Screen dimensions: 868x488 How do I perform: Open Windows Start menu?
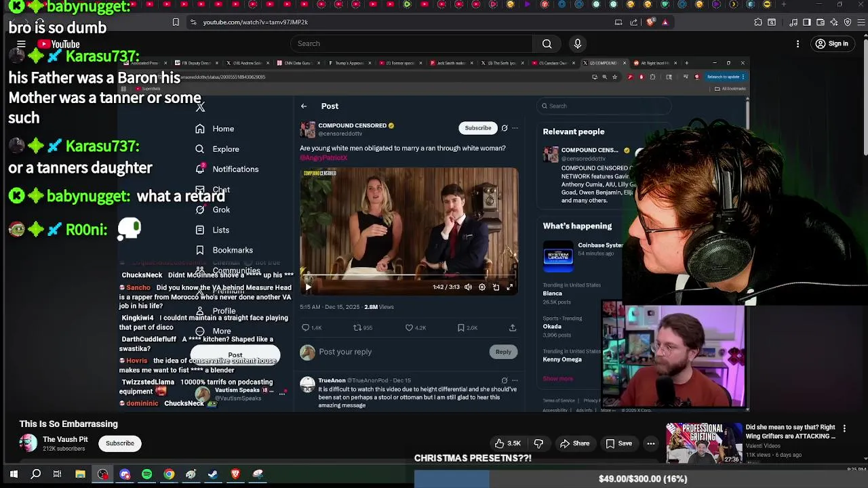click(x=14, y=474)
